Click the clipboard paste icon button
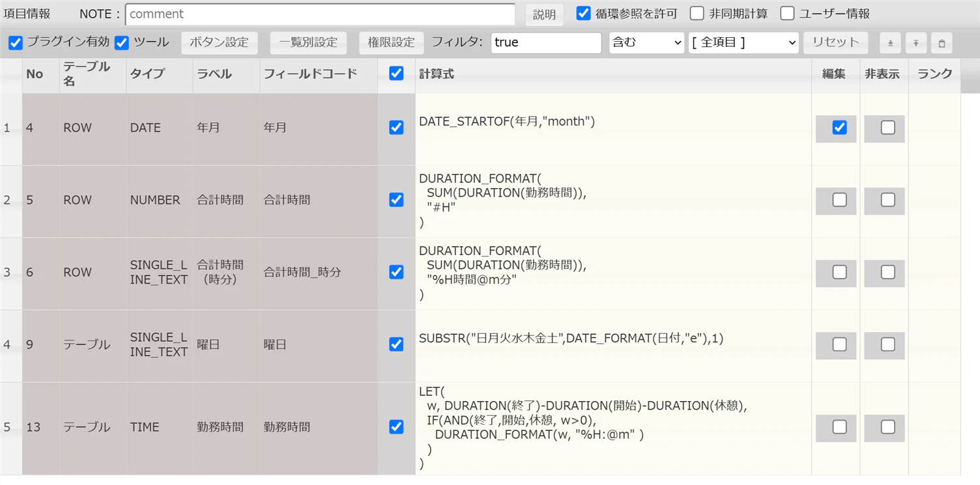The image size is (980, 485). tap(942, 43)
